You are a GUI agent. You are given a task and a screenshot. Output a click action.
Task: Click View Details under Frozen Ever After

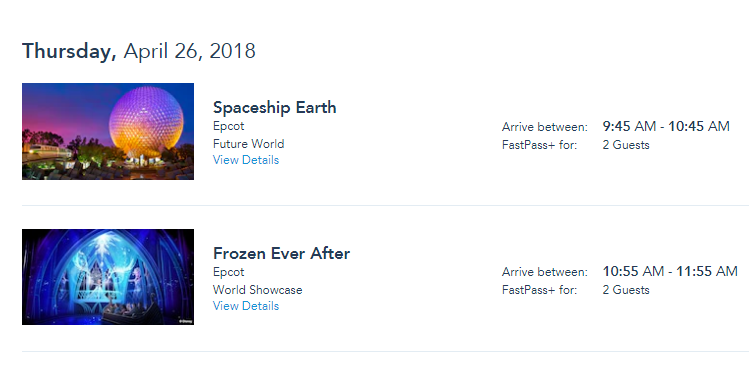(x=246, y=306)
